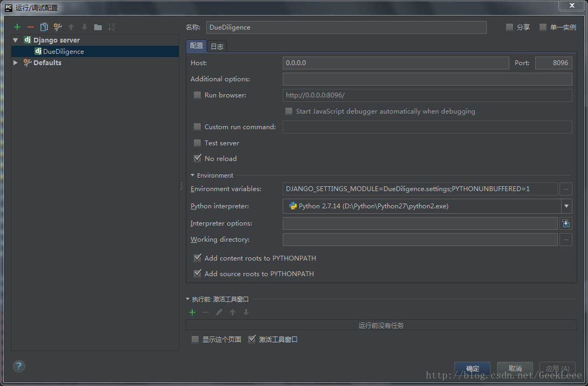The image size is (588, 386).
Task: Click the PyCharm icon in title bar
Action: tap(8, 8)
